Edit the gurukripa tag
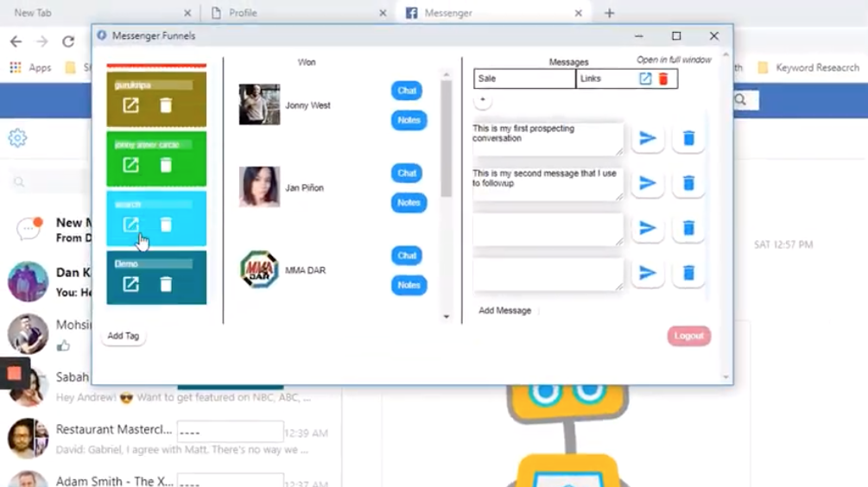 tap(130, 105)
